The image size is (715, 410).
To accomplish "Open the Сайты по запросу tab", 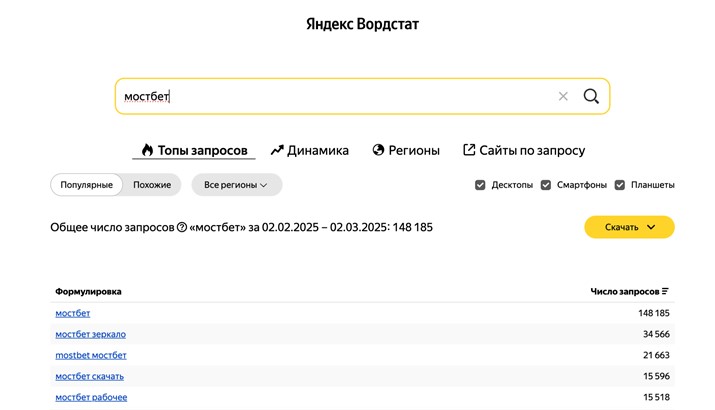I will coord(524,150).
